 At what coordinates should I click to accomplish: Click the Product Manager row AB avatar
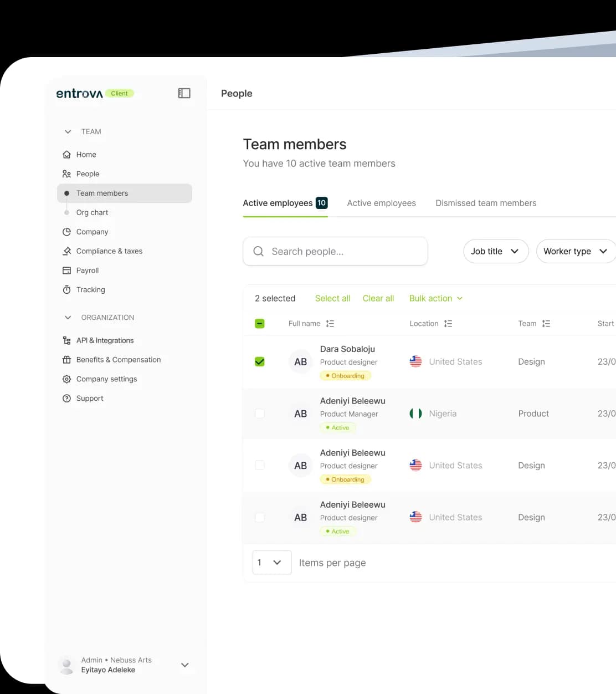click(300, 414)
